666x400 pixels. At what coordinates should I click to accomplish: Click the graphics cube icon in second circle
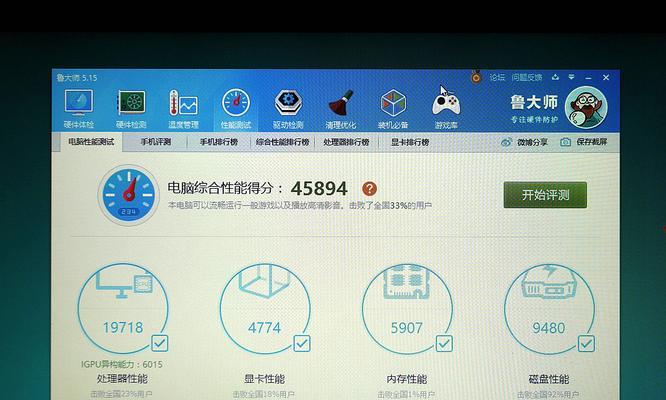(x=264, y=280)
